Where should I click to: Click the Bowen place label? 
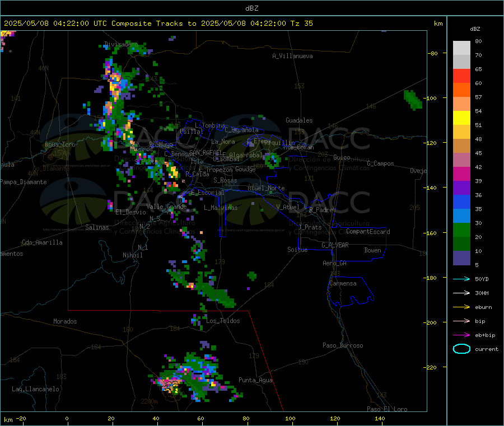point(372,250)
